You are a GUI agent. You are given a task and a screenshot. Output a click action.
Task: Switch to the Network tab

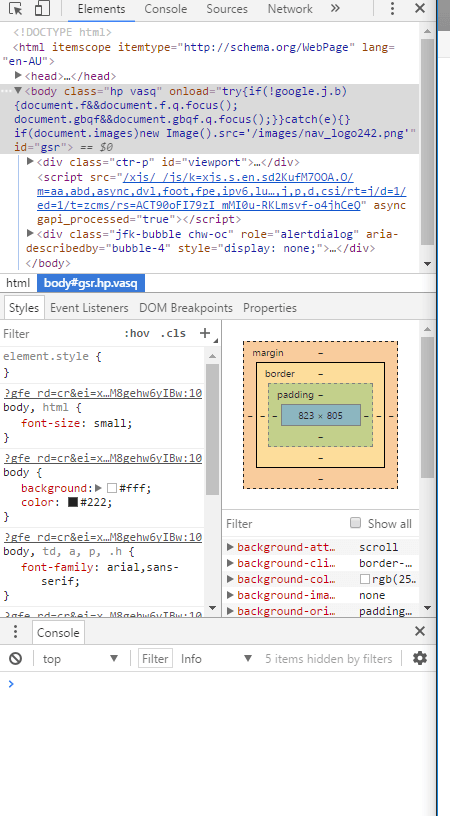coord(290,9)
